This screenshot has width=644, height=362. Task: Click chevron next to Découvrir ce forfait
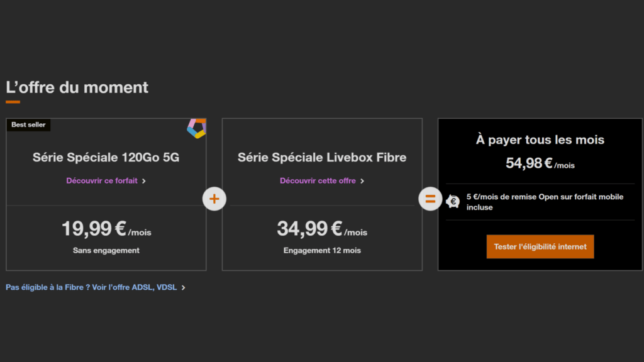click(144, 181)
